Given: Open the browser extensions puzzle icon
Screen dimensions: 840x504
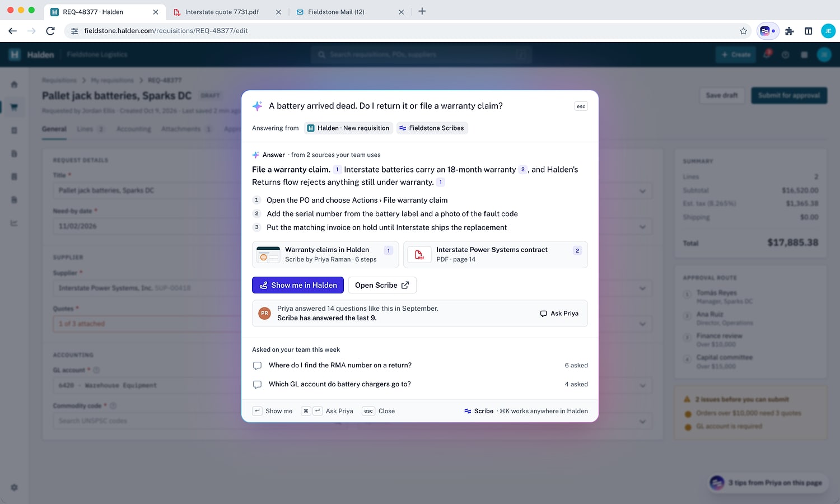Looking at the screenshot, I should (790, 31).
